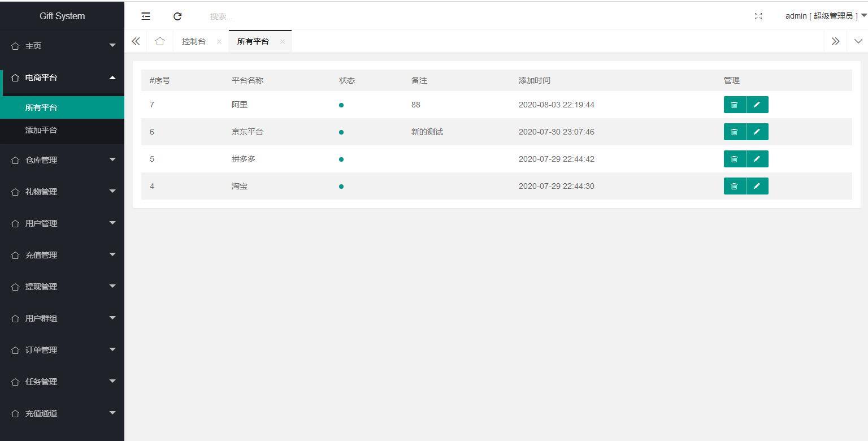Click the sidebar collapse icon beside refresh

tap(145, 16)
